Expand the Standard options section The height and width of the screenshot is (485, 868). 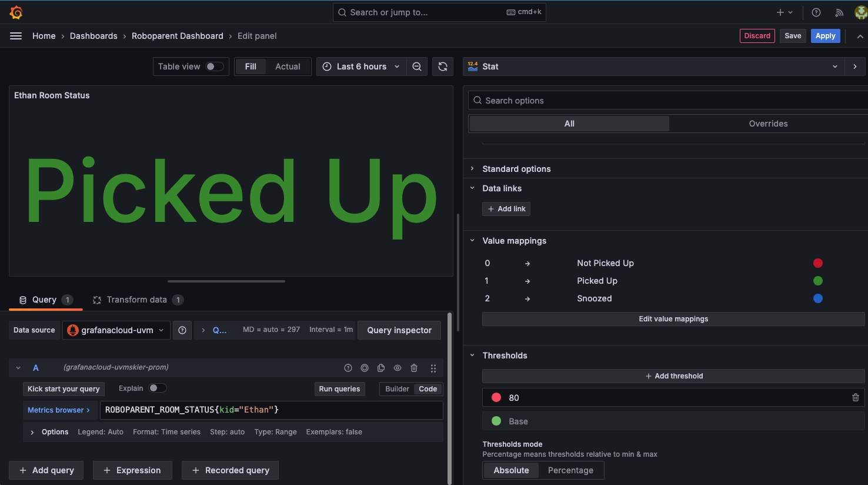pos(516,169)
